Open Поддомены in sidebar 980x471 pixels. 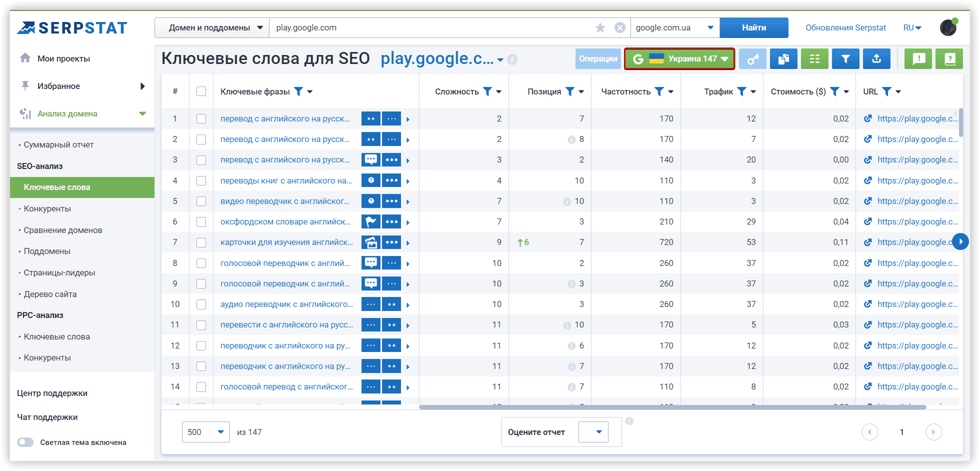click(x=47, y=251)
